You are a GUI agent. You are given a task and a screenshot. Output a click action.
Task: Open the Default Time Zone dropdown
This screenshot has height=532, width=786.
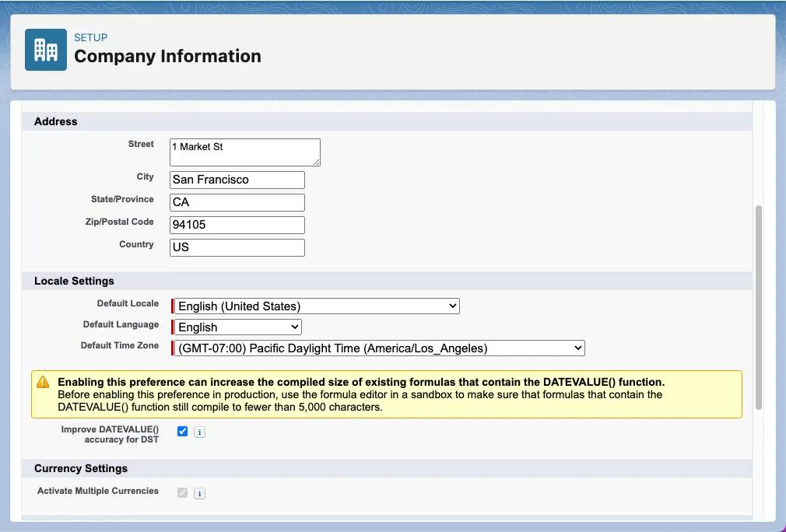(x=380, y=348)
